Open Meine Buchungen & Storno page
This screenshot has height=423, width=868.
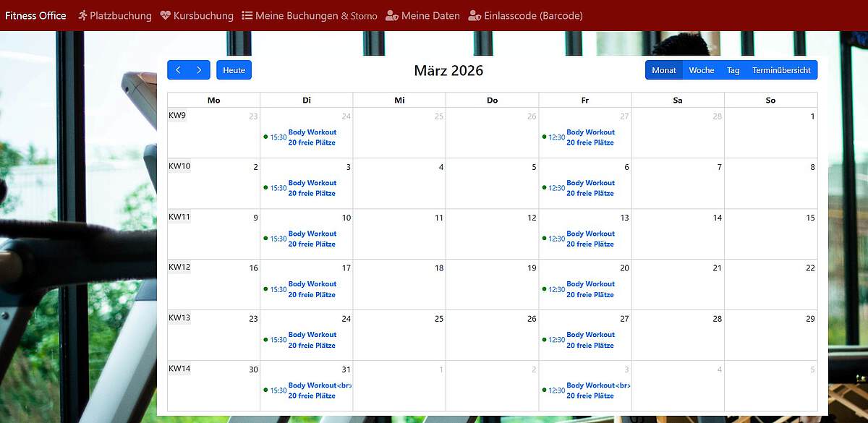point(316,15)
